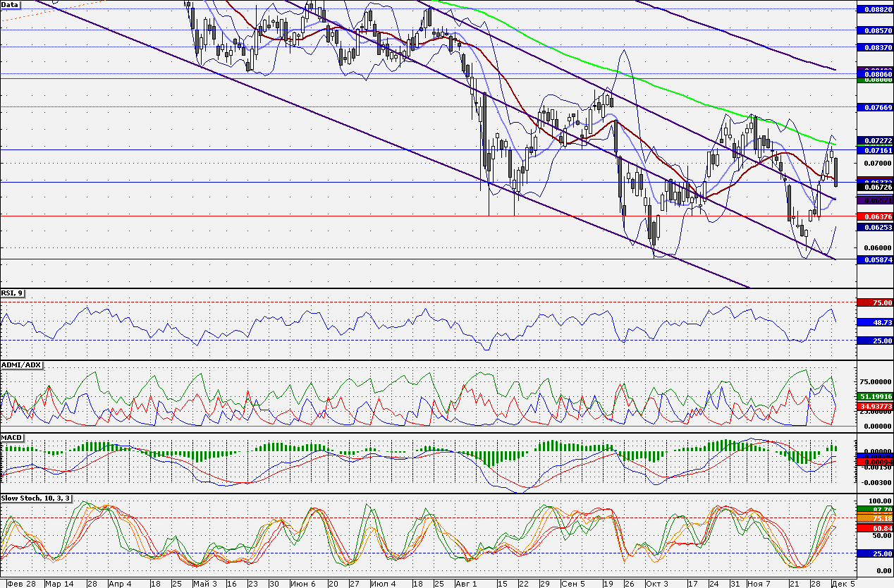Viewport: 894px width, 588px height.
Task: Click the 0.0837 price level tag
Action: (x=874, y=47)
